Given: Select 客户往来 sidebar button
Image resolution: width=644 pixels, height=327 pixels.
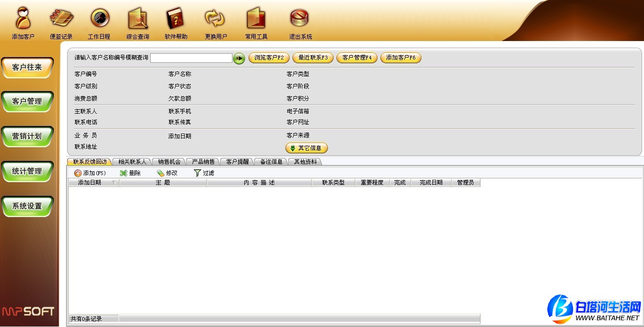Looking at the screenshot, I should [27, 67].
